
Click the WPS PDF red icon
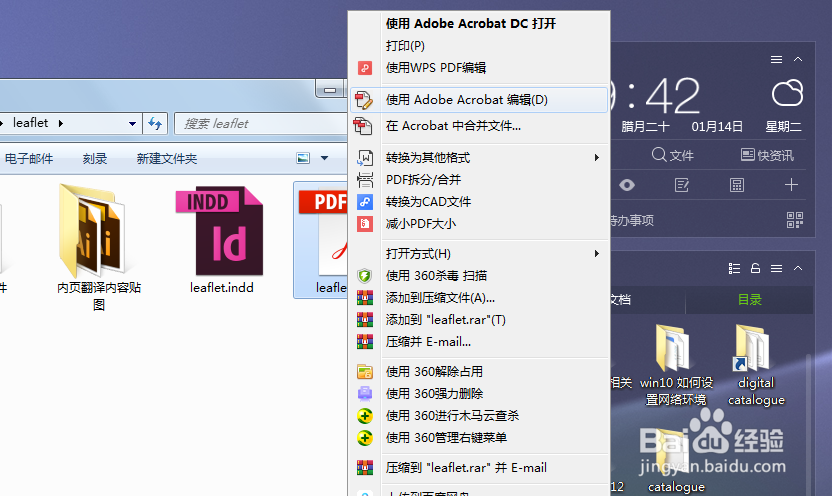364,67
